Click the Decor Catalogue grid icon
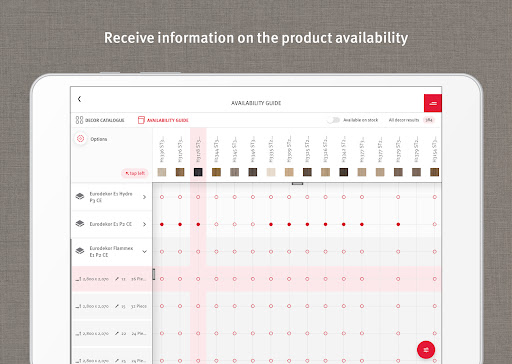Viewport: 512px width, 364px height. pos(79,120)
